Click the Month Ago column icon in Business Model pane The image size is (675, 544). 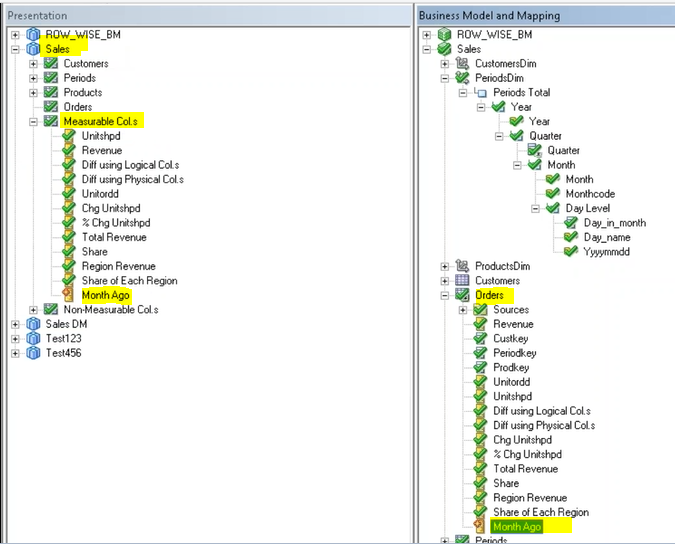[x=479, y=526]
